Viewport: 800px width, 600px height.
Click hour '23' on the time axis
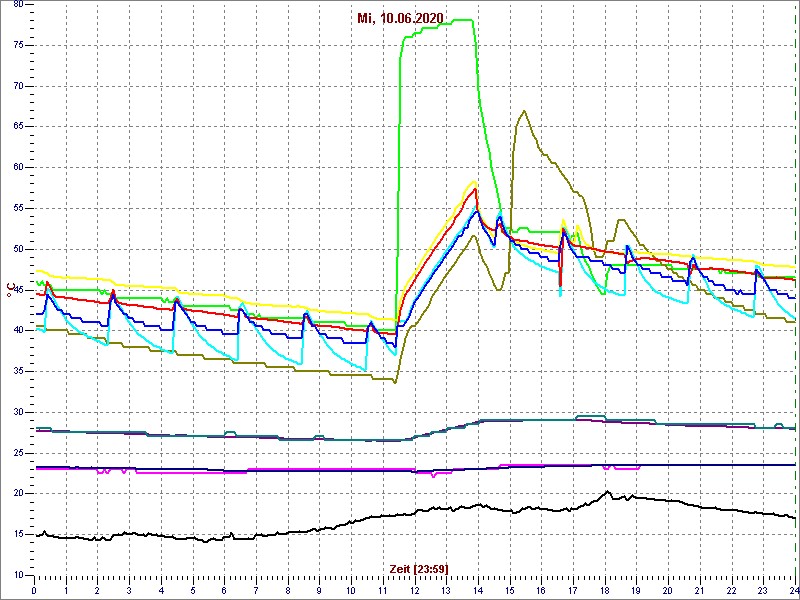pos(763,591)
